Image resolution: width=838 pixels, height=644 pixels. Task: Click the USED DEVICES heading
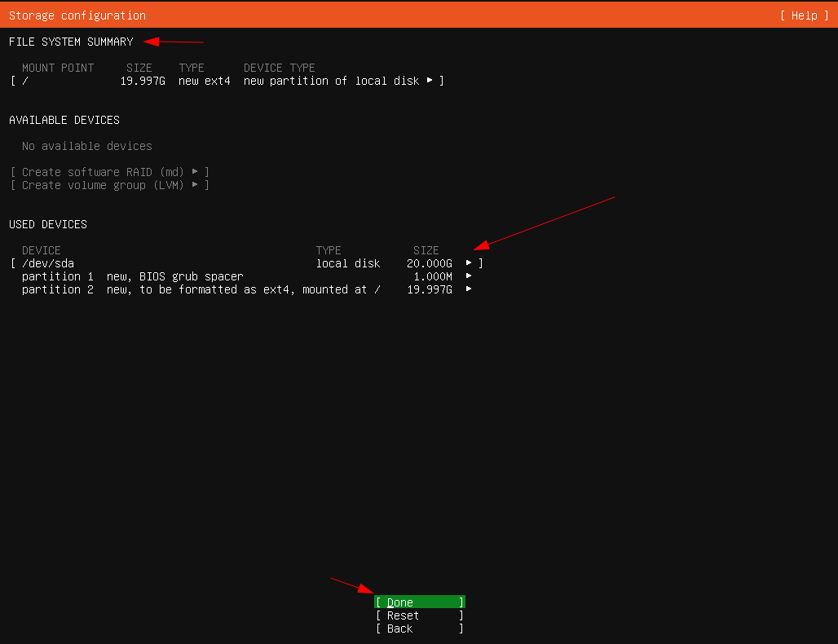[x=48, y=224]
